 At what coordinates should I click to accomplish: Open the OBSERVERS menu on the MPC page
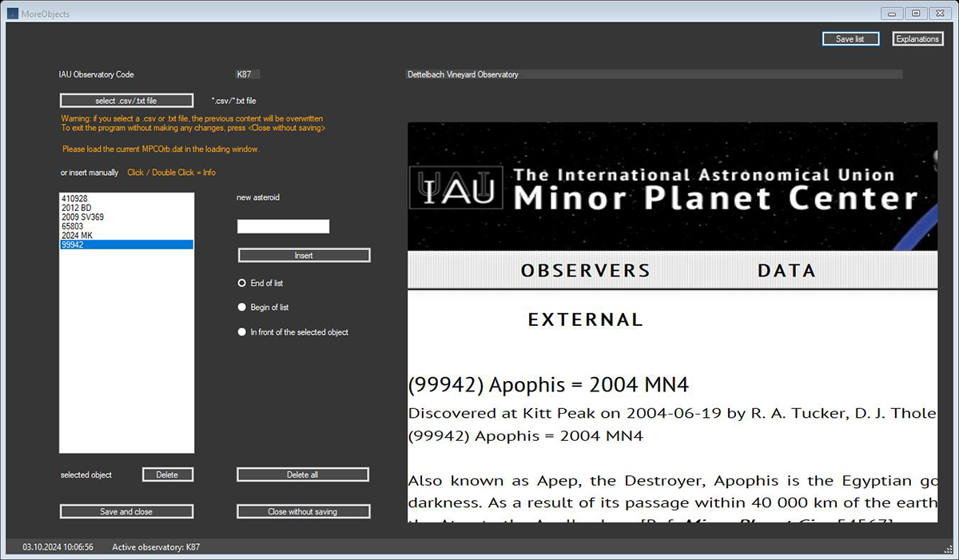(x=586, y=271)
